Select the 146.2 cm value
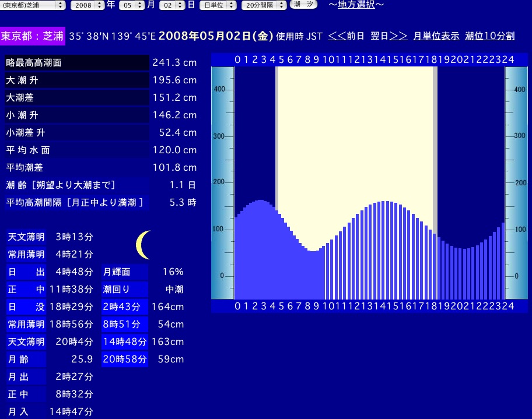The height and width of the screenshot is (419, 532). click(174, 115)
